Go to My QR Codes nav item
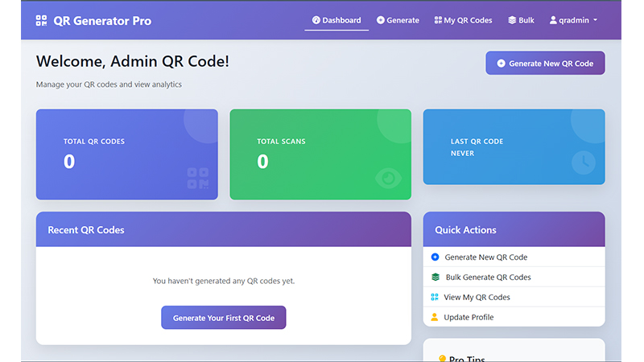This screenshot has height=362, width=644. (463, 20)
